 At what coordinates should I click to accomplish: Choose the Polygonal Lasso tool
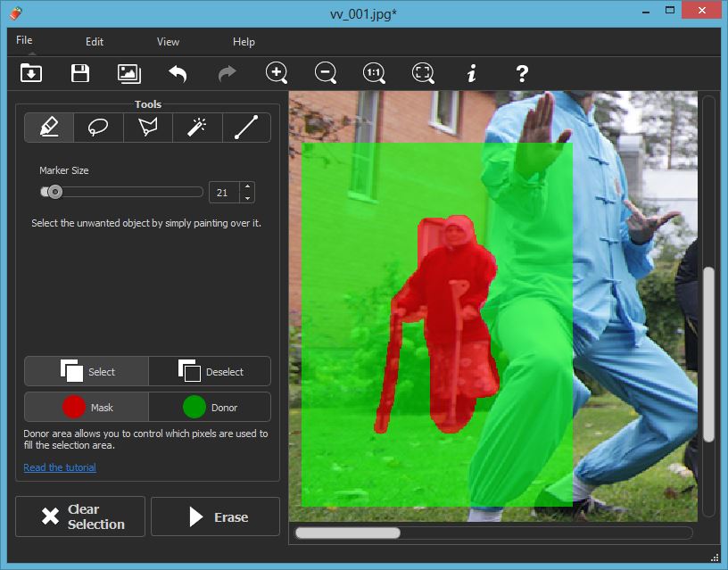click(147, 128)
